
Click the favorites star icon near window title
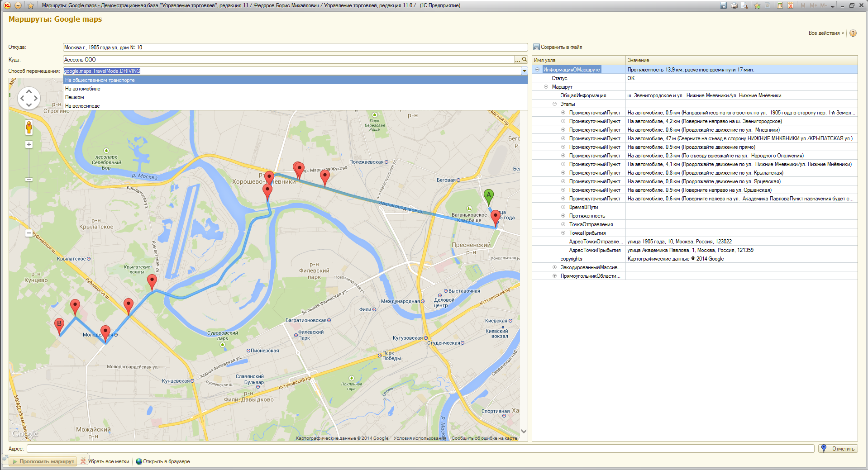click(30, 5)
